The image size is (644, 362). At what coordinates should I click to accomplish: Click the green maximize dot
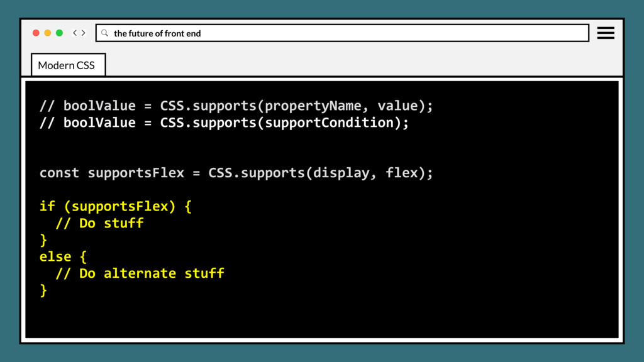click(x=59, y=33)
